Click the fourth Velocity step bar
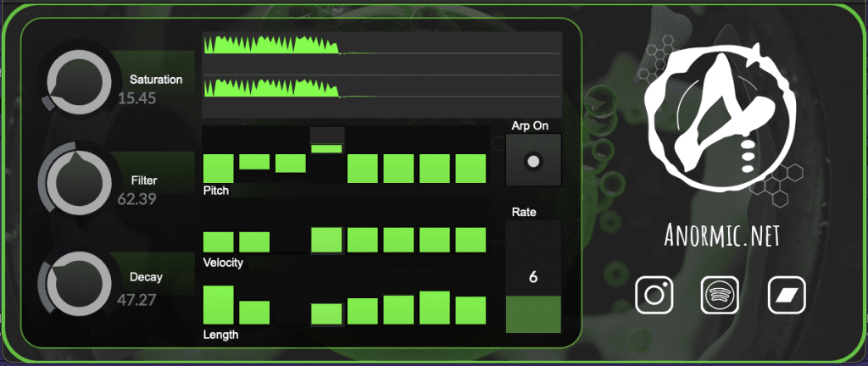 coord(326,240)
